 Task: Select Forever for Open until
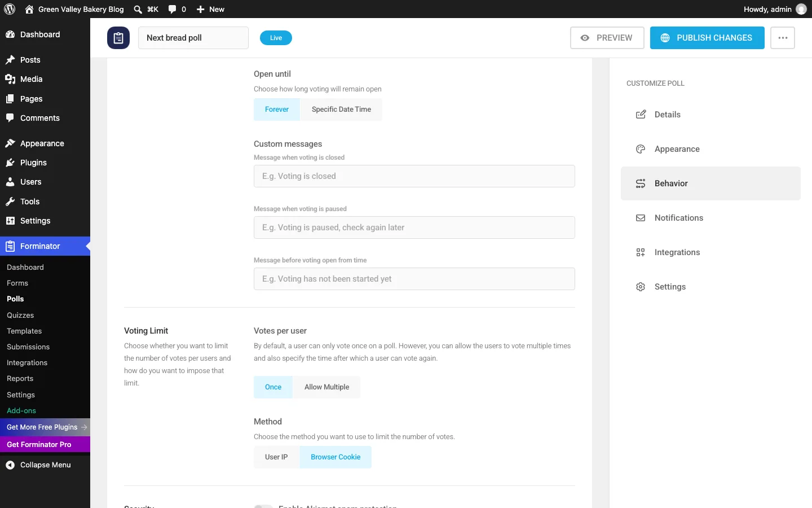coord(277,110)
